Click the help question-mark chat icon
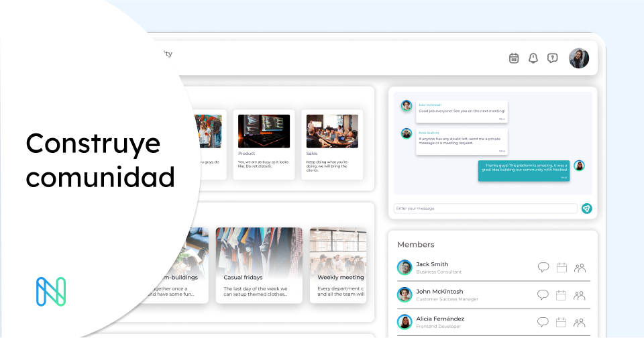The image size is (644, 338). 552,58
